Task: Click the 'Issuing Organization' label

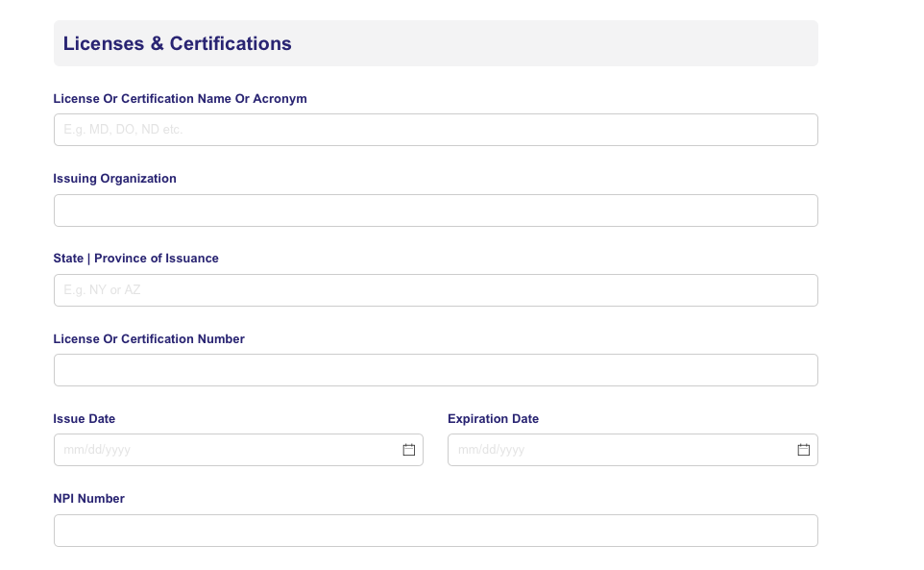Action: 114,179
